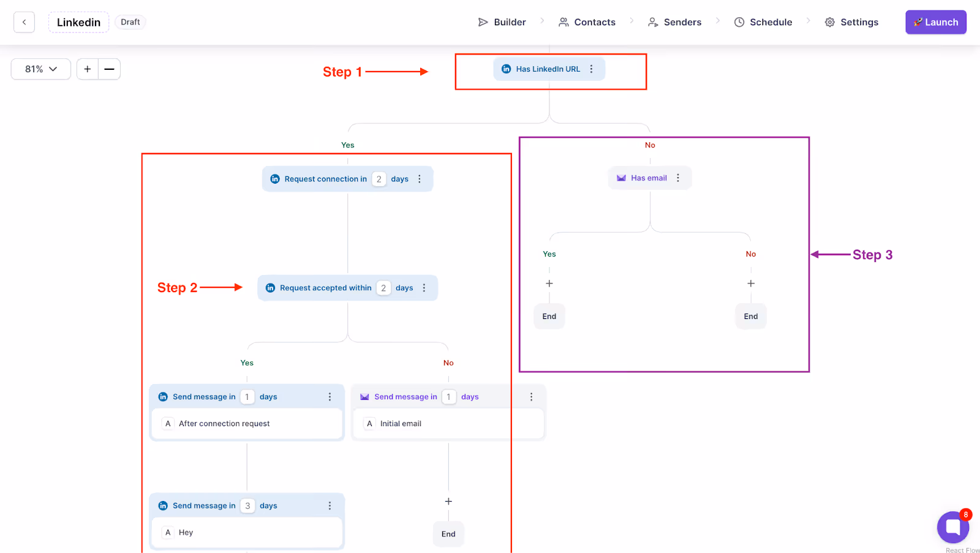
Task: Click the email icon on Has email node
Action: [621, 178]
